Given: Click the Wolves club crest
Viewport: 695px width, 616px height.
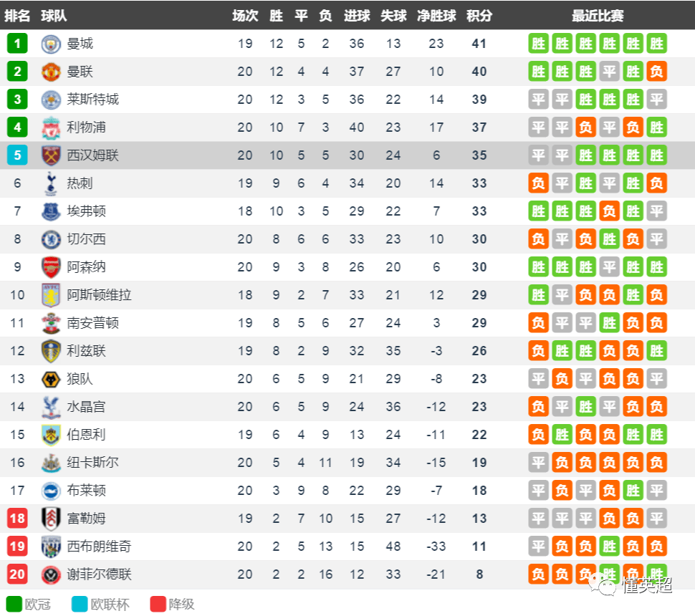Looking at the screenshot, I should point(51,379).
